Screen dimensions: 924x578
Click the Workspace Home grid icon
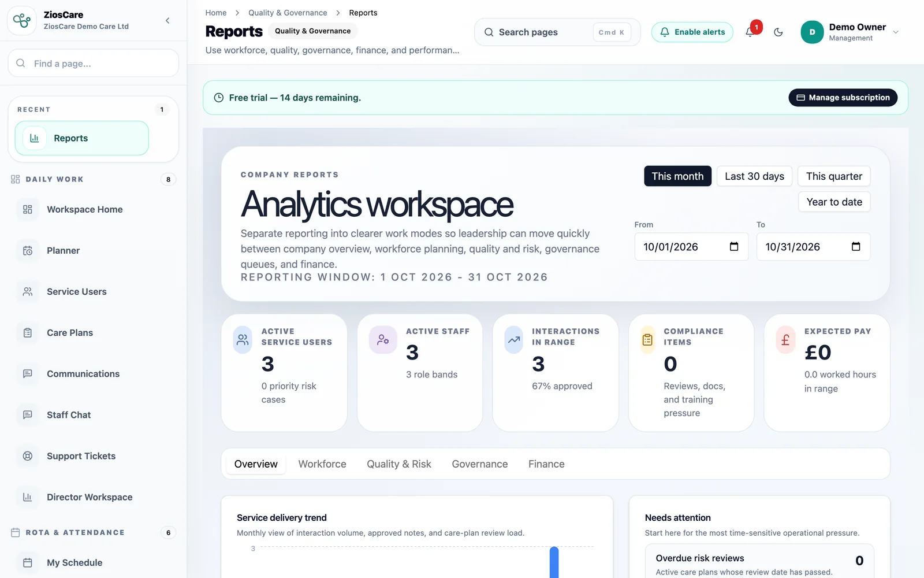pyautogui.click(x=28, y=209)
